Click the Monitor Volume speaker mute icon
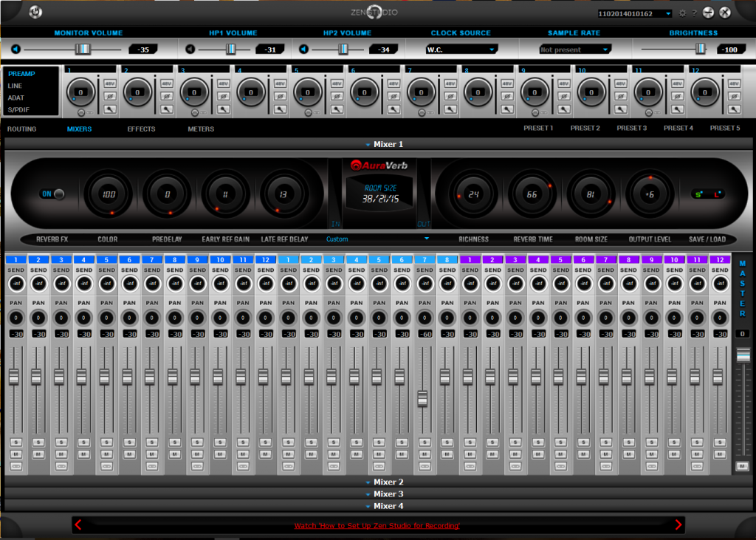 pos(16,49)
